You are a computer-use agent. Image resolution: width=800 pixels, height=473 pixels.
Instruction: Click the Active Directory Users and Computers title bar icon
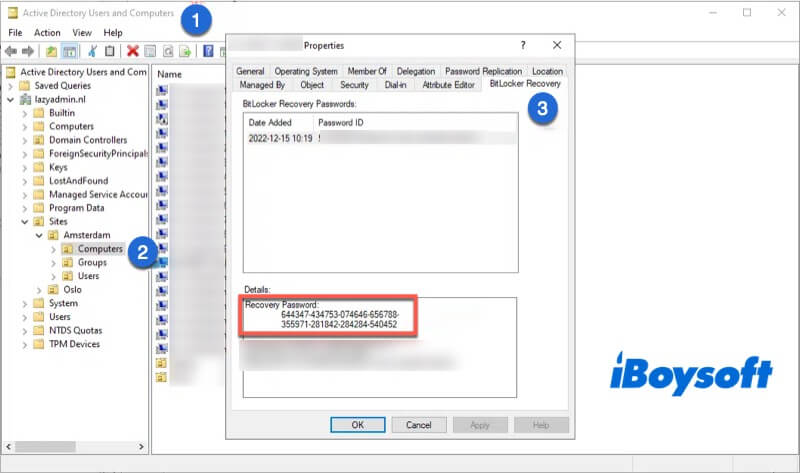pos(12,13)
